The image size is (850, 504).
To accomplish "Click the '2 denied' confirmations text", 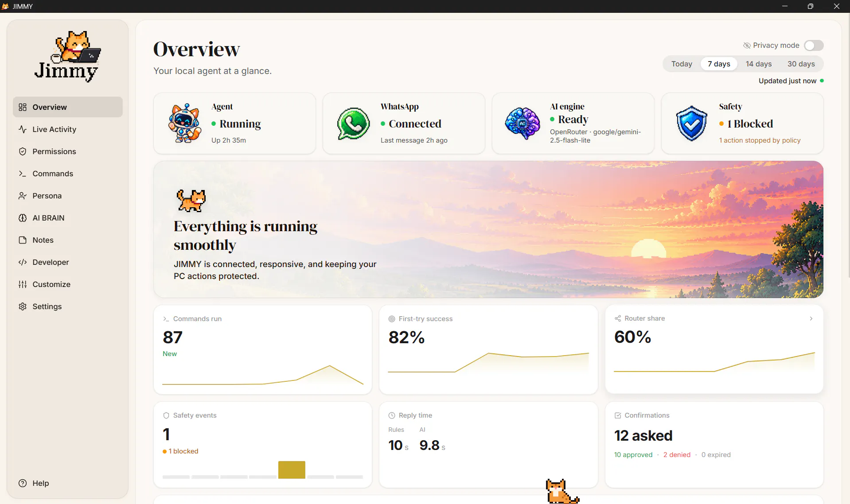I will (x=677, y=455).
